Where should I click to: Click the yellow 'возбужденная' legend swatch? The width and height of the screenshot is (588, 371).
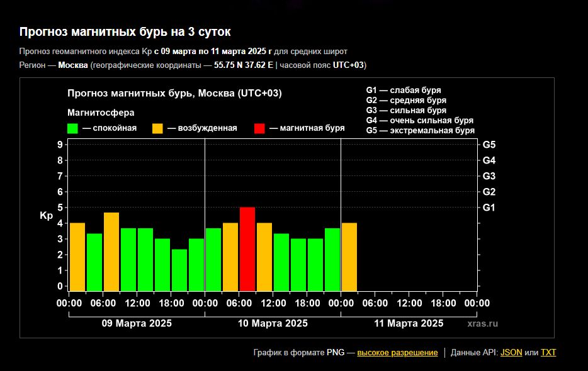(157, 128)
